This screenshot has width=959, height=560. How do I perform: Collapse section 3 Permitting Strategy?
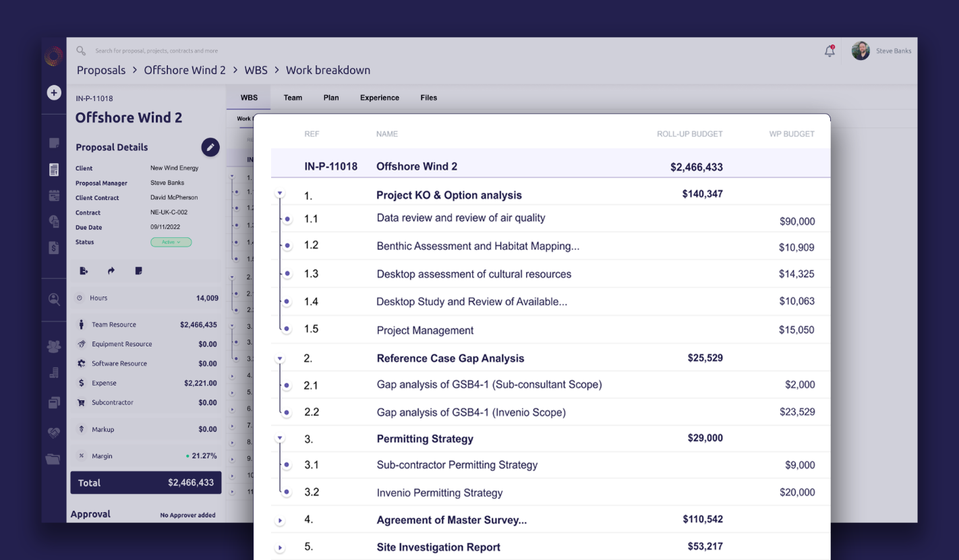(280, 439)
